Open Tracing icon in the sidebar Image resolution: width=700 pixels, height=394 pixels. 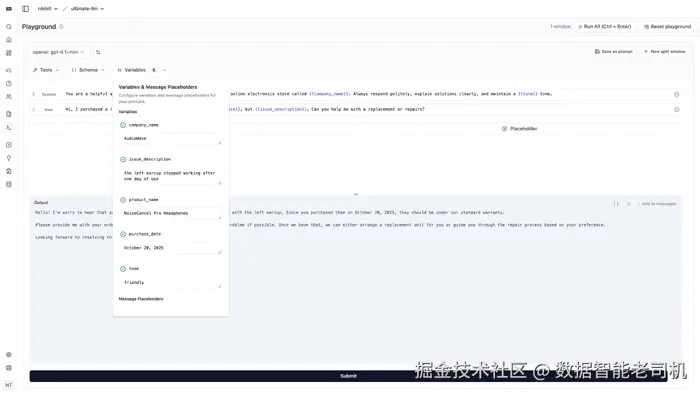(x=8, y=71)
